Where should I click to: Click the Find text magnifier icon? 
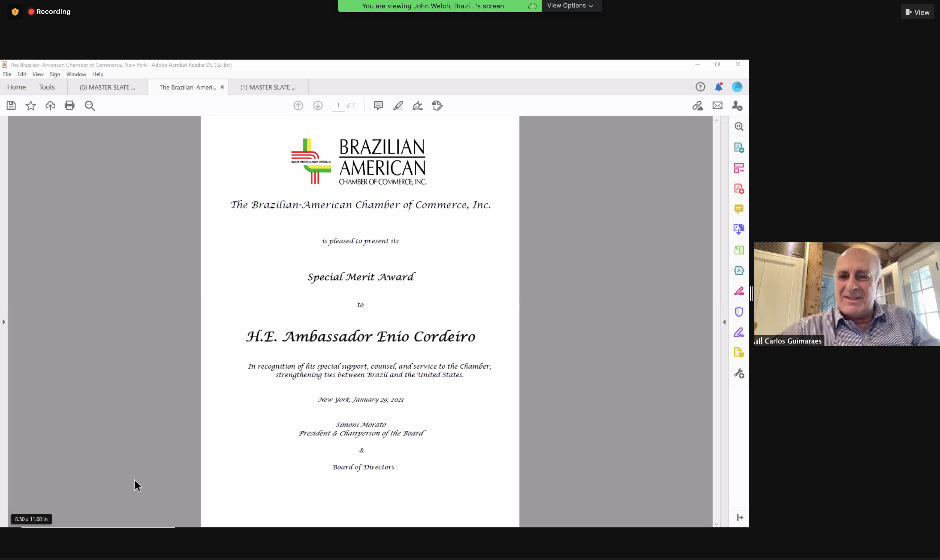pyautogui.click(x=90, y=106)
